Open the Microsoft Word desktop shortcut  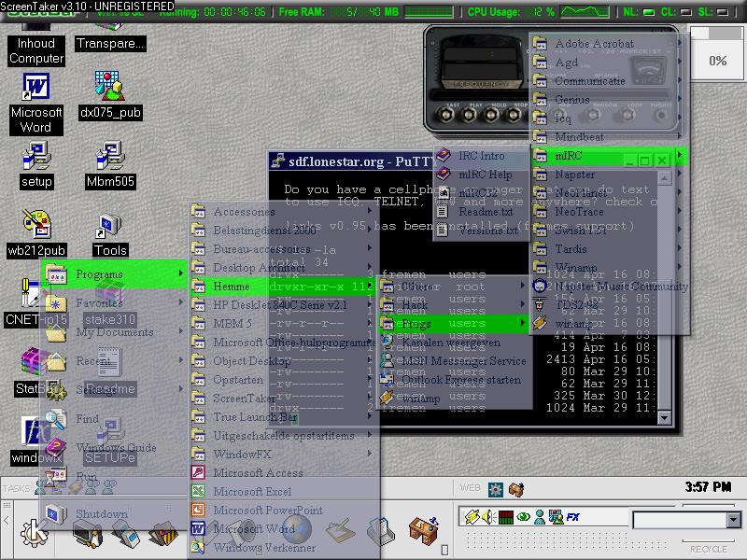(x=36, y=103)
